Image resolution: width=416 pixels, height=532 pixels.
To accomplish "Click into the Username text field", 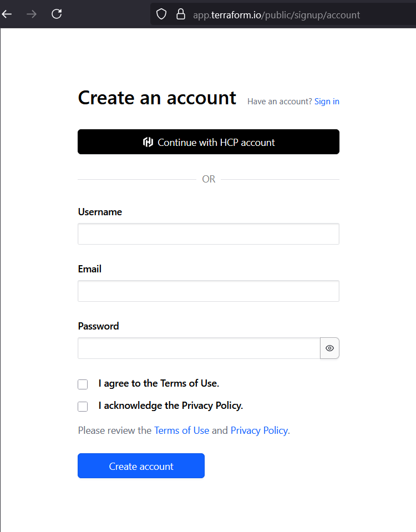I will click(x=208, y=234).
